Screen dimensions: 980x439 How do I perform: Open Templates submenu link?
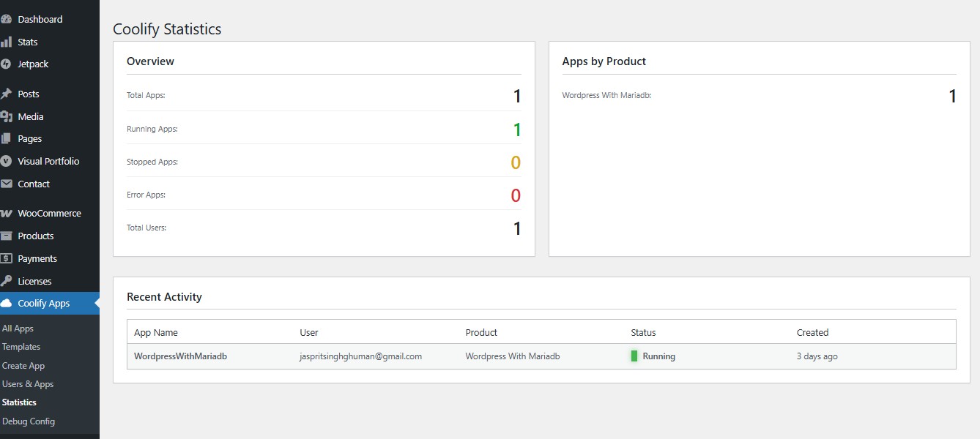pos(21,347)
